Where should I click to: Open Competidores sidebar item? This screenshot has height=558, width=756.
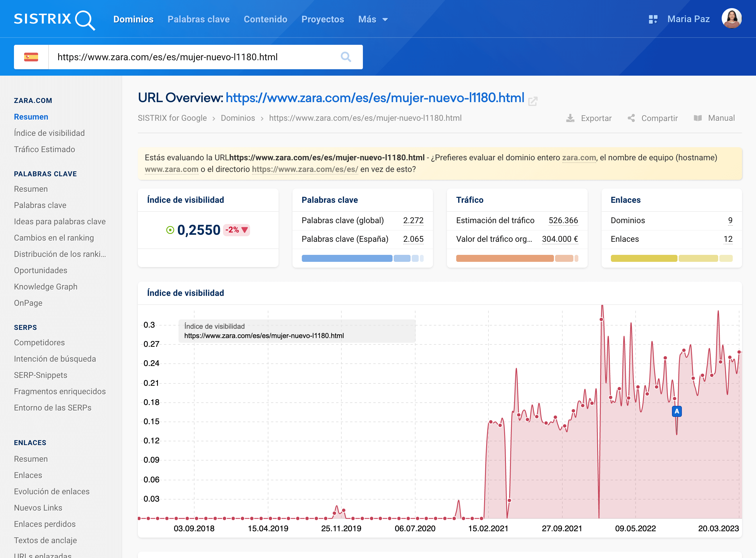[39, 342]
